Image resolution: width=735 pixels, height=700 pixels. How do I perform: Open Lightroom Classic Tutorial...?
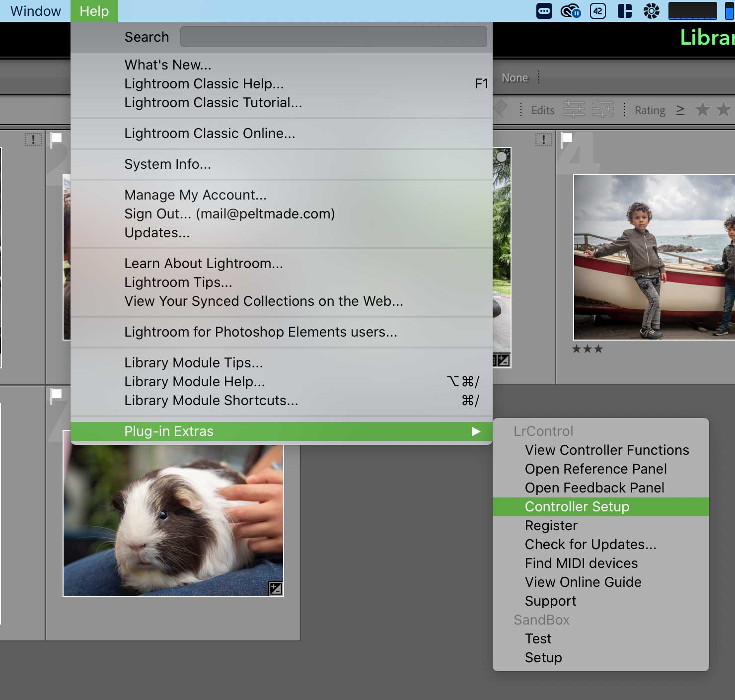pyautogui.click(x=281, y=102)
